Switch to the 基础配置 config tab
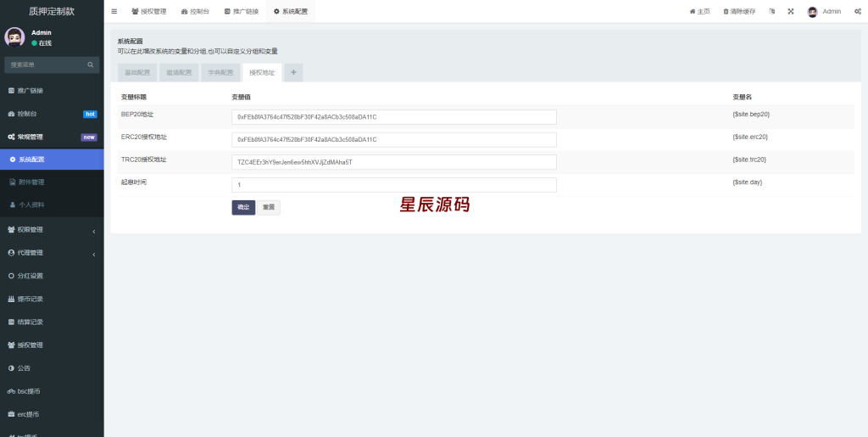868x437 pixels. tap(137, 73)
